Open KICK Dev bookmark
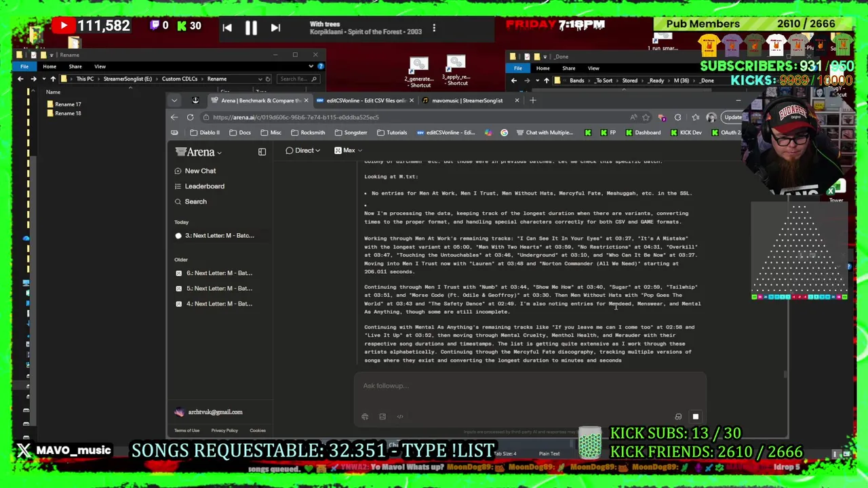This screenshot has width=868, height=488. click(686, 133)
